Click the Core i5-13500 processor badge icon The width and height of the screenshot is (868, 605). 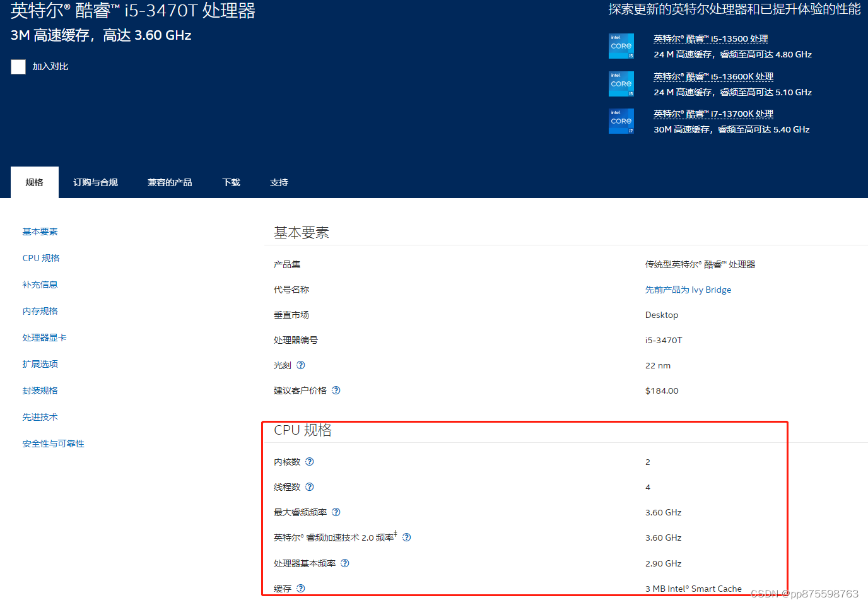click(621, 46)
